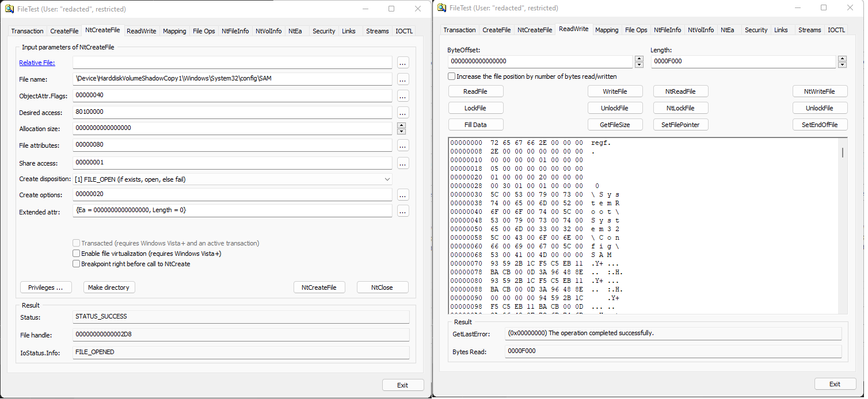The height and width of the screenshot is (399, 868).
Task: Click Make directory button
Action: (109, 287)
